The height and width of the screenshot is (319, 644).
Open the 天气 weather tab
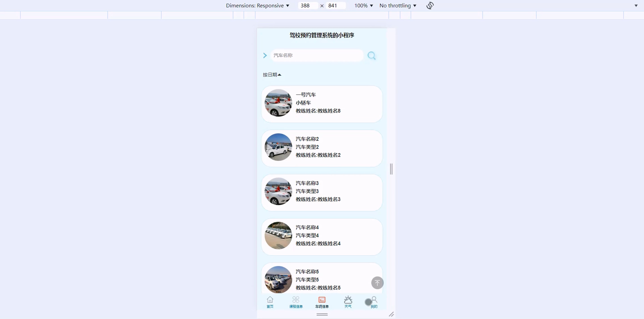tap(348, 302)
